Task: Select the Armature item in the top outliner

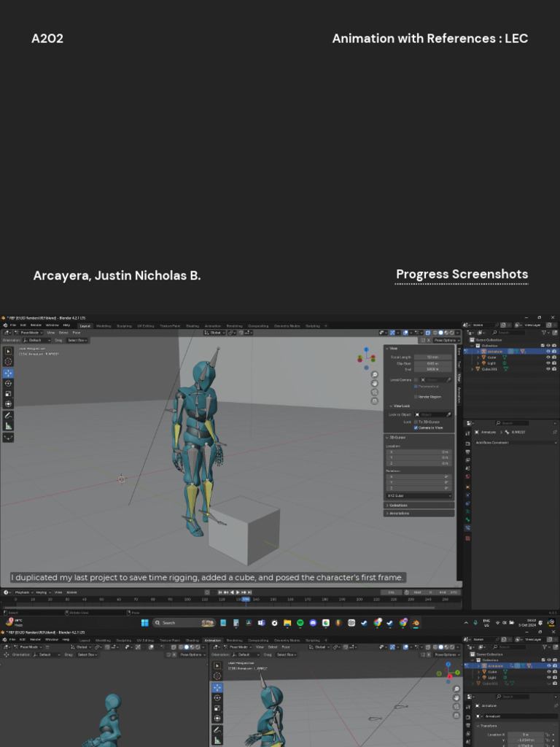Action: click(x=494, y=352)
